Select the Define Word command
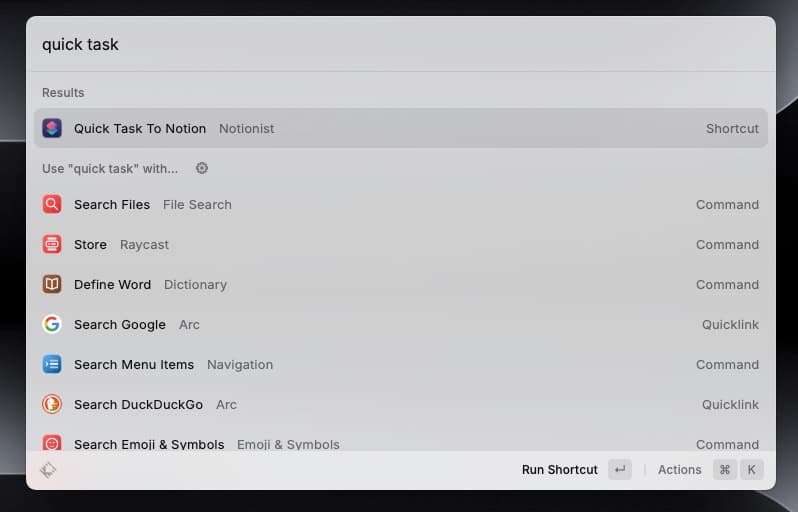This screenshot has width=798, height=512. coord(401,284)
